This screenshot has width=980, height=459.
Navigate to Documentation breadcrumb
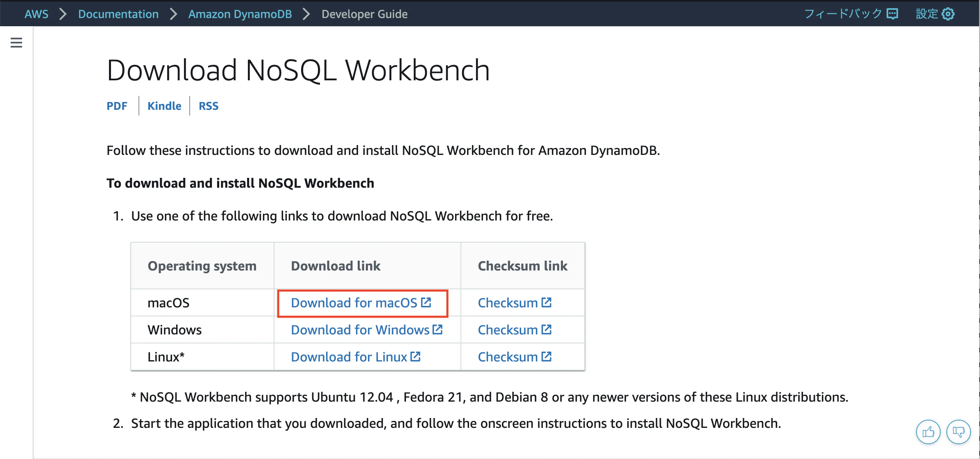click(x=118, y=14)
